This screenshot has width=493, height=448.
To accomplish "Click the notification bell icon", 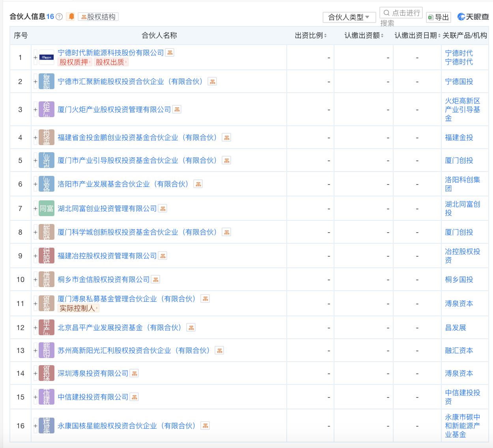I will click(71, 17).
